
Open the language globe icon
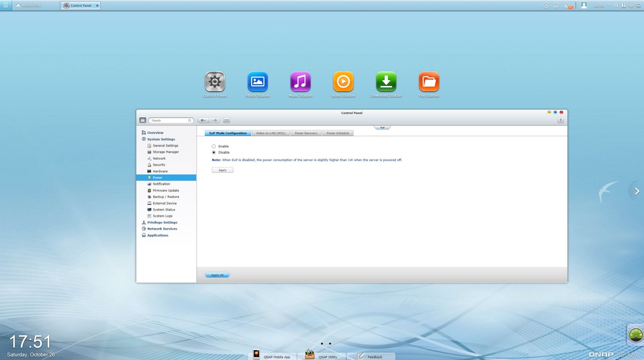click(631, 6)
